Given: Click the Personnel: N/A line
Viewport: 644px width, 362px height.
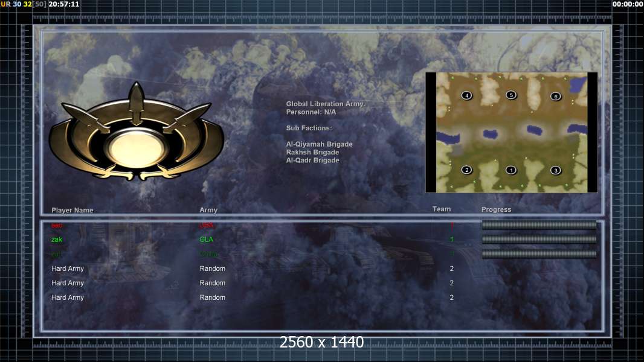Looking at the screenshot, I should pyautogui.click(x=311, y=112).
